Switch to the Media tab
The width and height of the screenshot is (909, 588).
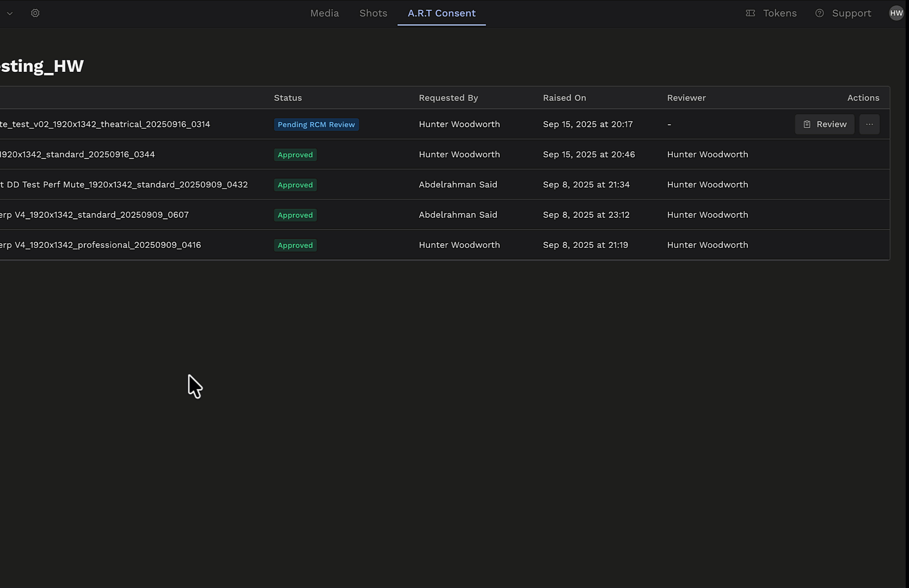(324, 13)
